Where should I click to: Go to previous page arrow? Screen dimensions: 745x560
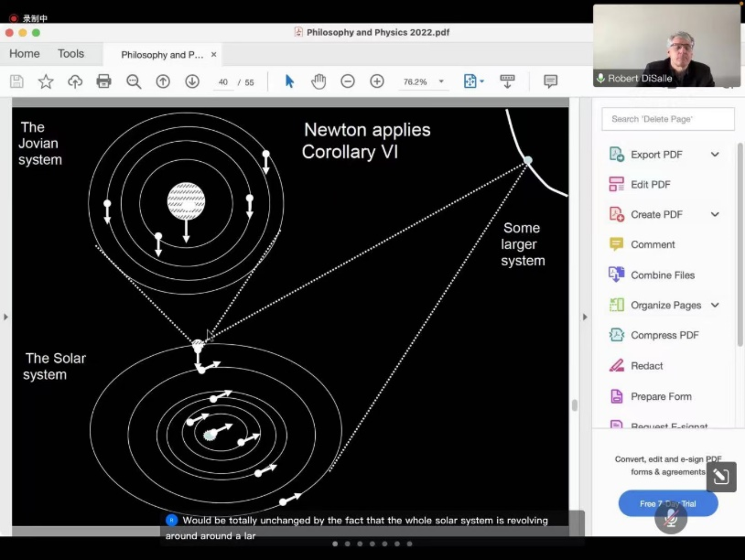tap(163, 81)
